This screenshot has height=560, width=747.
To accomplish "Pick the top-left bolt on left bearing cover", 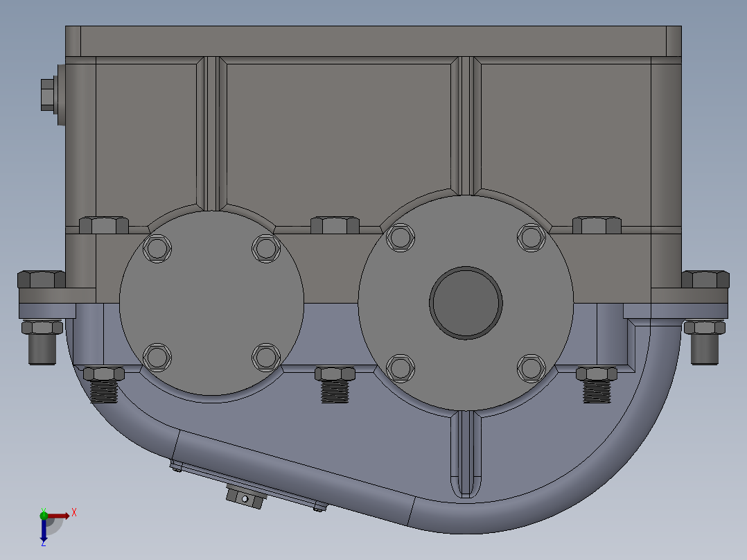I will (x=157, y=248).
